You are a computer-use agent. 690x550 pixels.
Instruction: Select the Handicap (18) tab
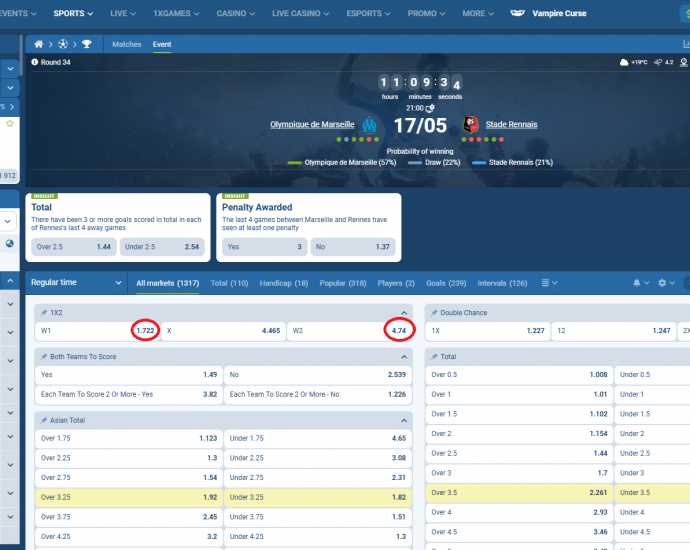pos(284,283)
